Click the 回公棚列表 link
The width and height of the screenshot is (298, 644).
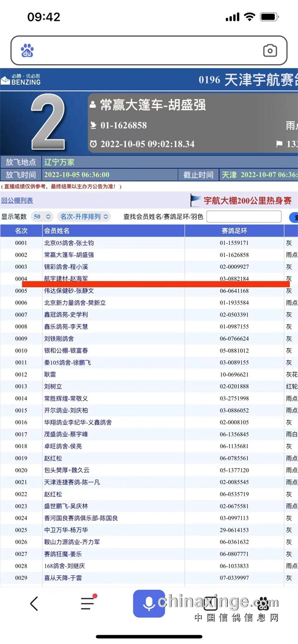(x=17, y=200)
